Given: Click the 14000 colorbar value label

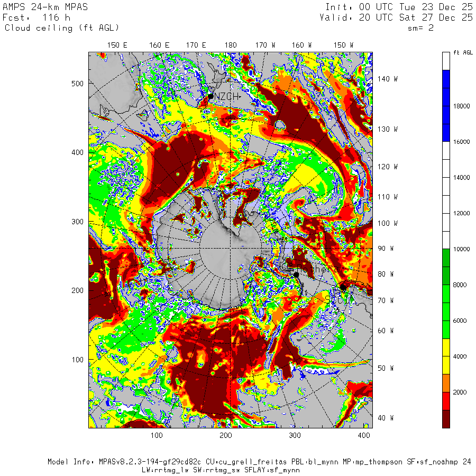Looking at the screenshot, I should point(461,178).
